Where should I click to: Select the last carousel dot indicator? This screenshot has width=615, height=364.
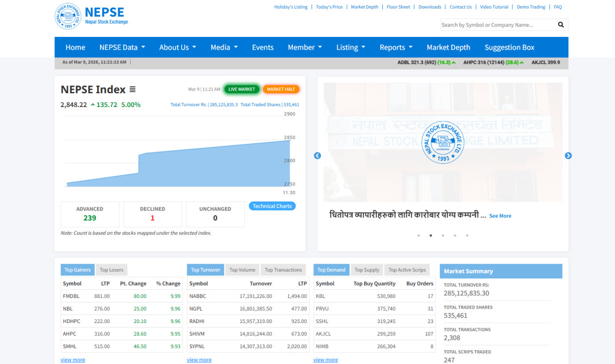(x=467, y=235)
